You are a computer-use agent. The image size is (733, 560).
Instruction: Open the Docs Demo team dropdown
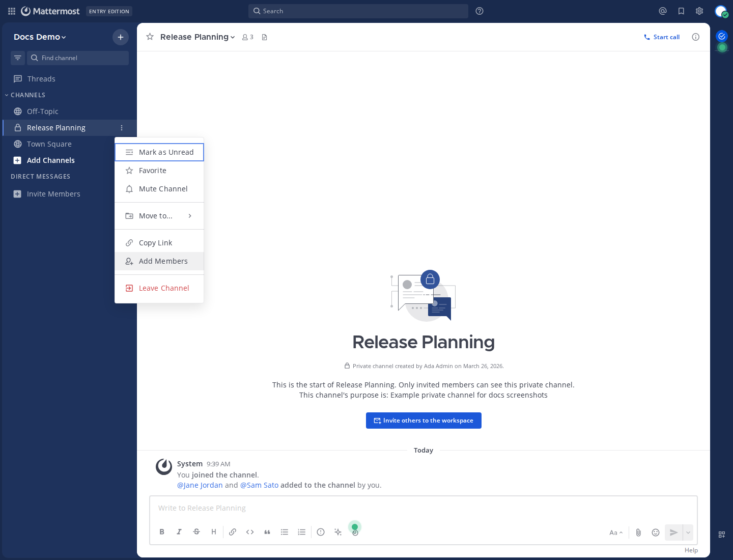point(40,37)
